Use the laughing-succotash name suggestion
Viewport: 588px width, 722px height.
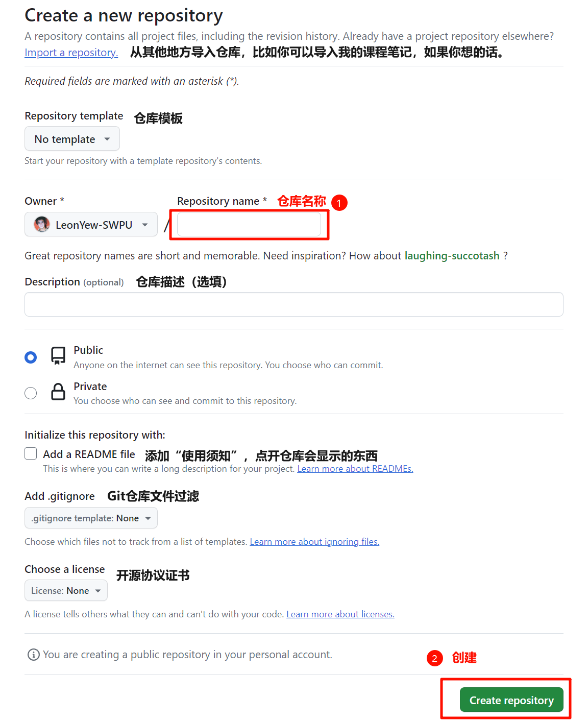pos(452,256)
